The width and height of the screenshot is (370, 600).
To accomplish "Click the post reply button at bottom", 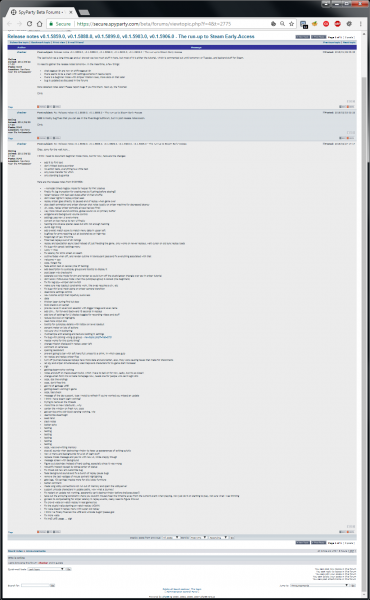I will (318, 543).
